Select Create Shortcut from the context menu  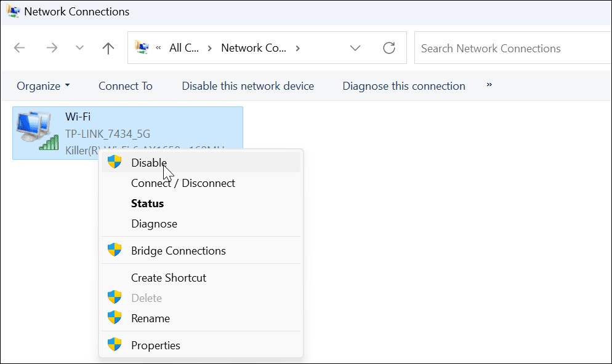(x=168, y=277)
